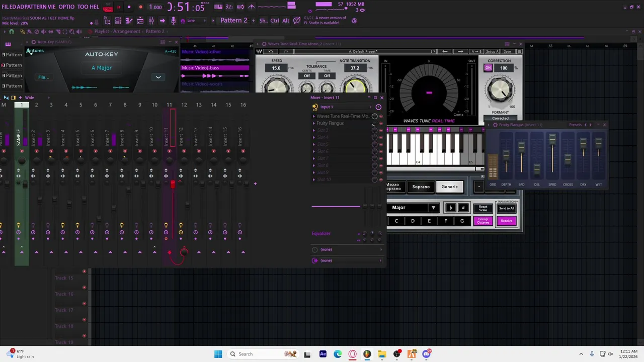Screen dimensions: 644x362
Task: Click the metronome icon
Action: [x=252, y=7]
